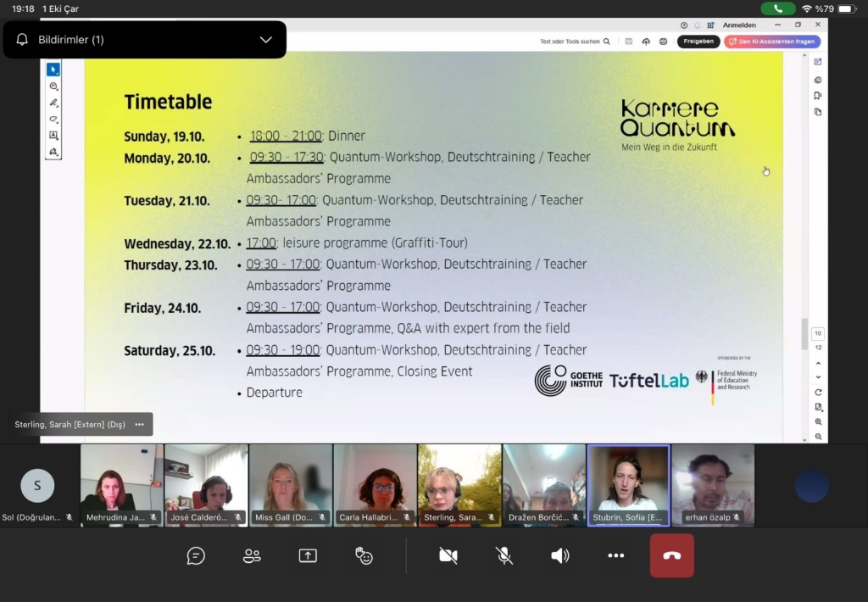
Task: Hang up with red end-call button
Action: click(x=671, y=556)
